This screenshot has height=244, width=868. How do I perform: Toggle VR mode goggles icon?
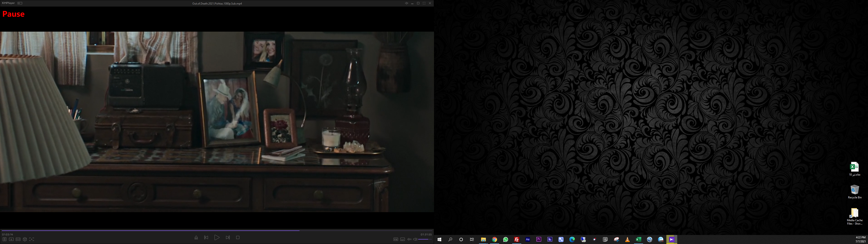tap(18, 239)
